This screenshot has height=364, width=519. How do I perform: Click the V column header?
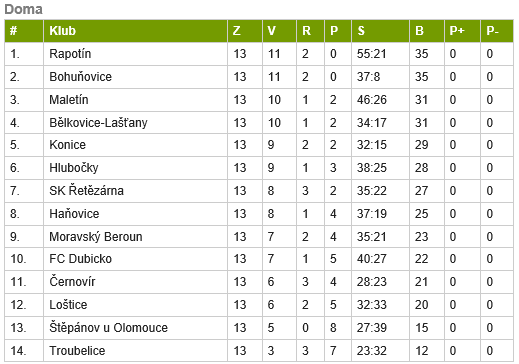pos(271,31)
